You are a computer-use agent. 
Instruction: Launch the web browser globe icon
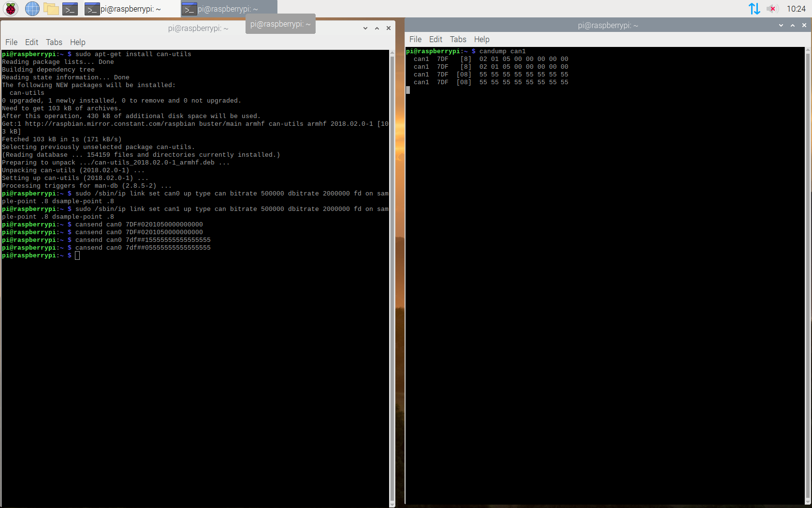32,9
